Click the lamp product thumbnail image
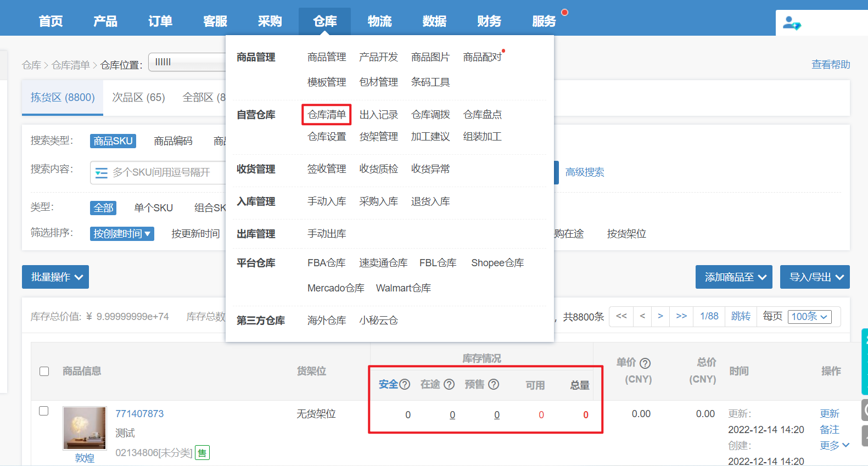The height and width of the screenshot is (466, 868). [85, 428]
